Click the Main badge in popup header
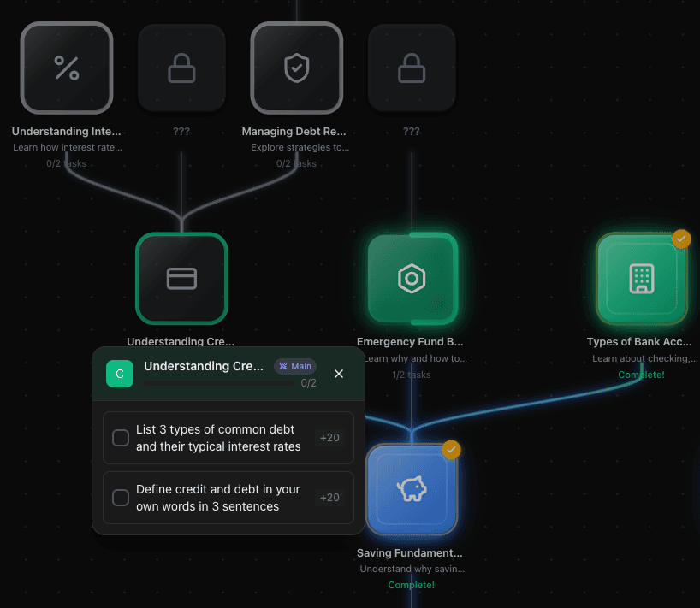The height and width of the screenshot is (608, 700). coord(295,366)
